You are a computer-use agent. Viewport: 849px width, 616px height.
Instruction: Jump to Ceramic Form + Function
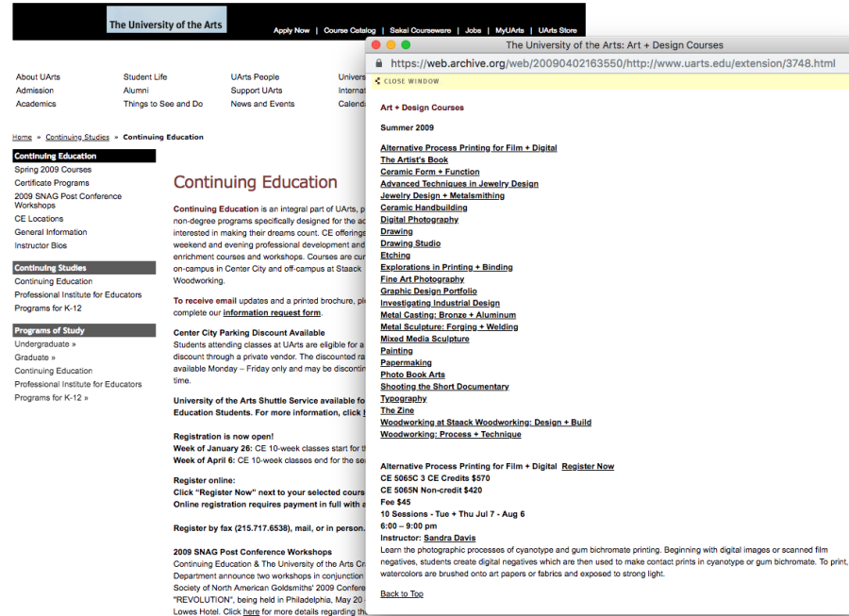click(430, 172)
